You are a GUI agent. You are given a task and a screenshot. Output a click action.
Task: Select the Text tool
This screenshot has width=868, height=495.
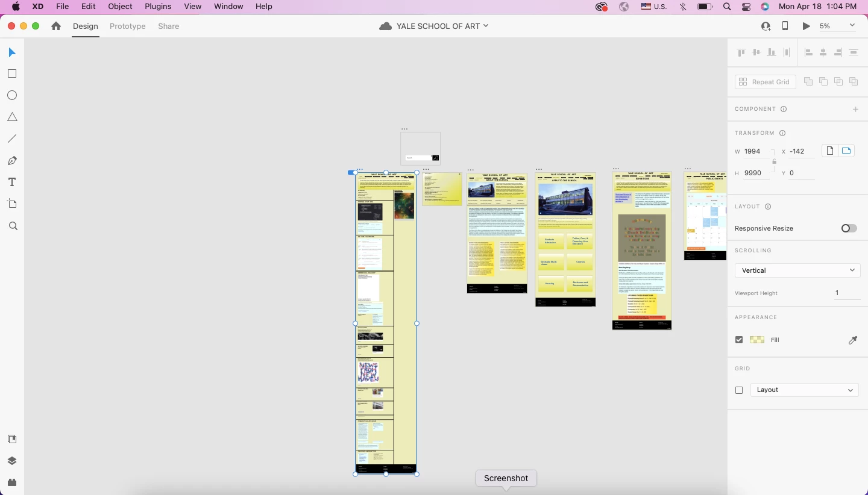pyautogui.click(x=11, y=182)
